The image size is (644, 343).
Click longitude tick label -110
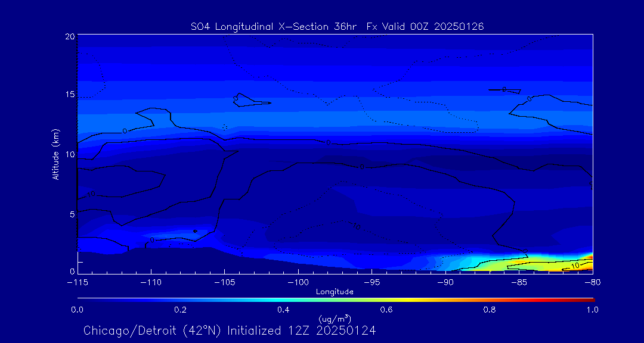tap(151, 283)
